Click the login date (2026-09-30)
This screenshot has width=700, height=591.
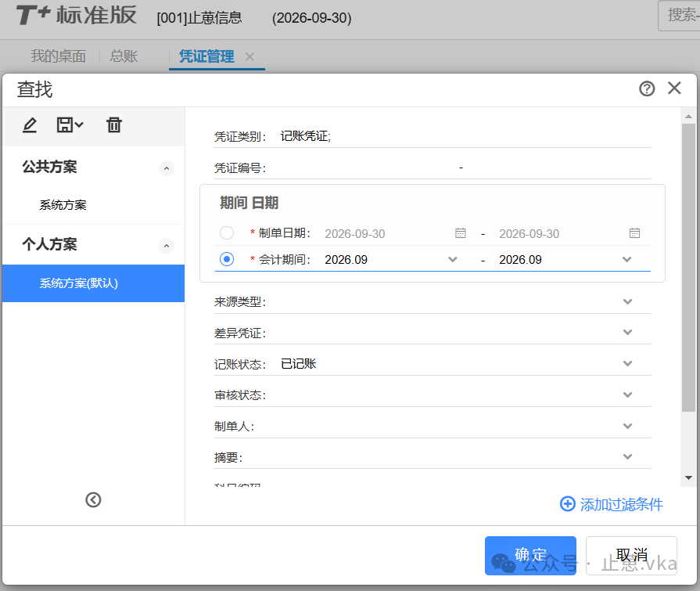click(311, 18)
